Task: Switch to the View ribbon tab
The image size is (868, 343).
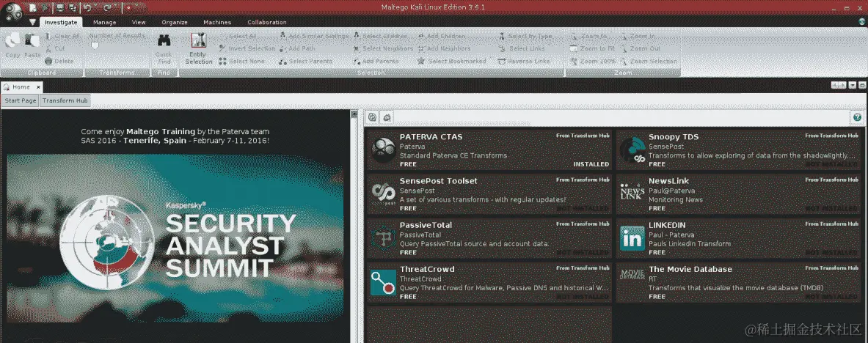Action: 139,22
